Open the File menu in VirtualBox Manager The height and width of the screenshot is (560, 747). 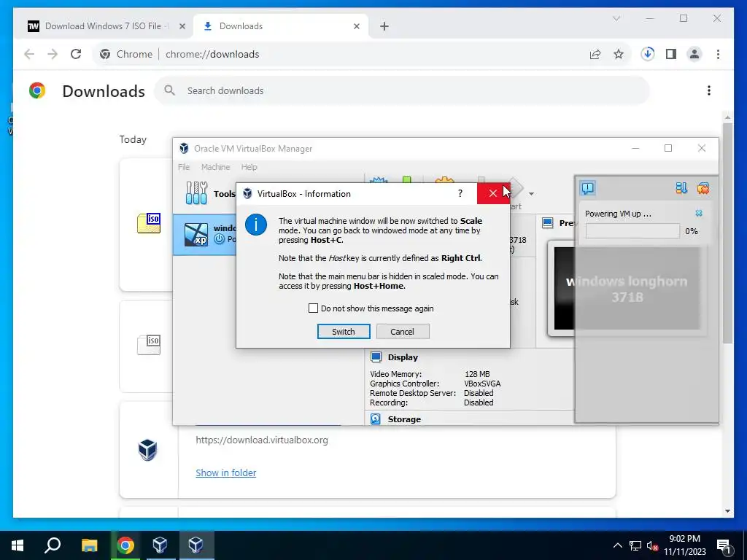[x=184, y=167]
